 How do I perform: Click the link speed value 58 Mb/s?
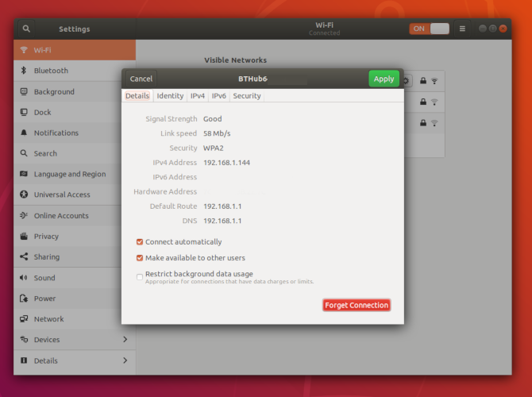217,133
